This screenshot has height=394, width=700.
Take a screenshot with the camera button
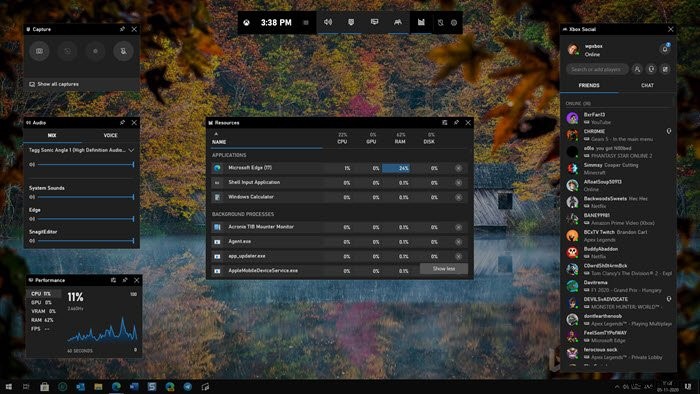click(x=39, y=51)
